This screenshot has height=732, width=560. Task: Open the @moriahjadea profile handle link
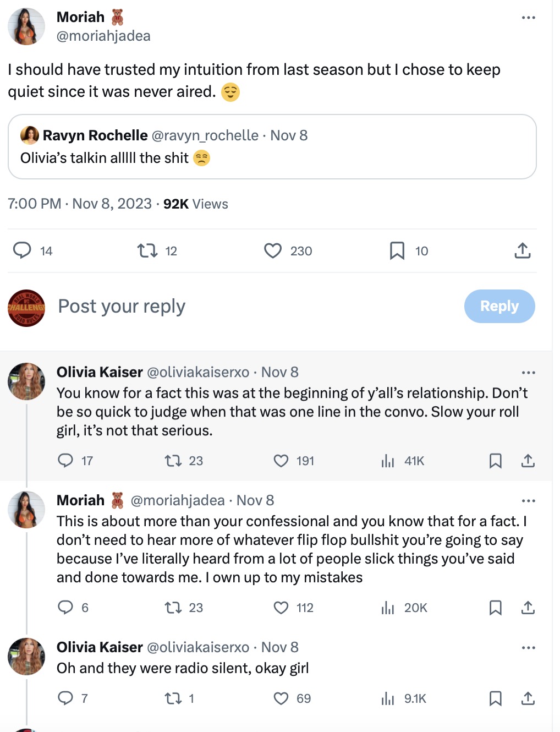pyautogui.click(x=103, y=36)
